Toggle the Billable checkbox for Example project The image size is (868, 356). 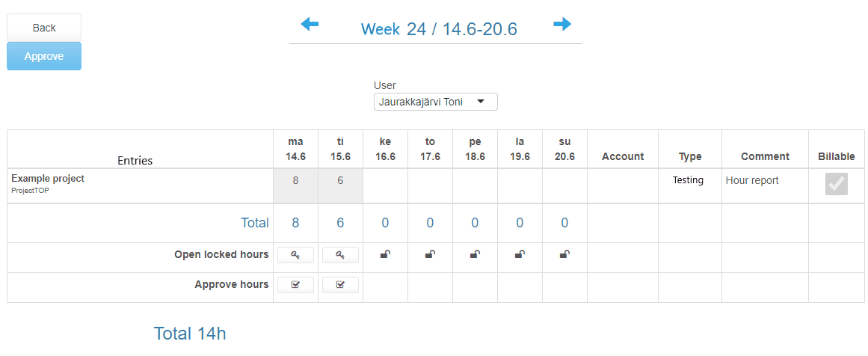837,184
